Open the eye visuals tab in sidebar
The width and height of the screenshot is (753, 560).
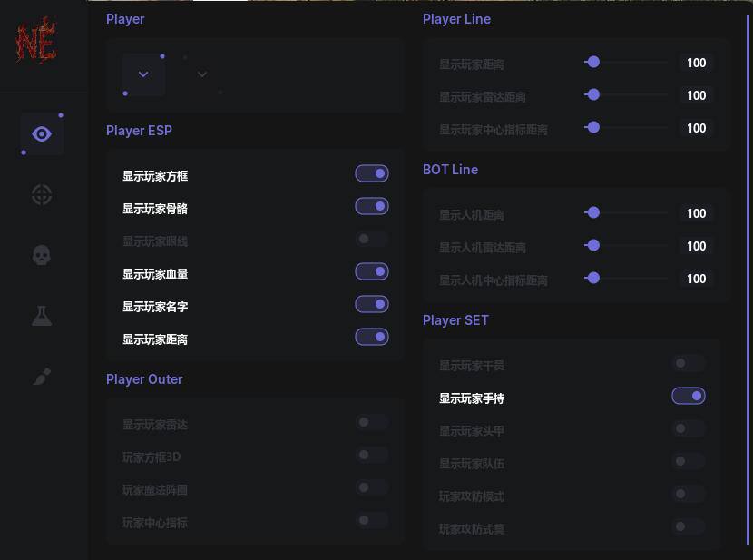click(42, 134)
